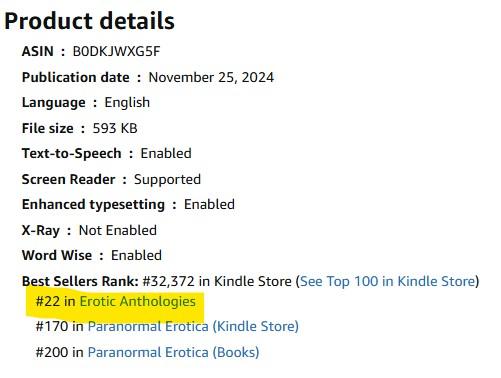Click the ASIN label
Image resolution: width=501 pixels, height=378 pixels.
tap(38, 51)
